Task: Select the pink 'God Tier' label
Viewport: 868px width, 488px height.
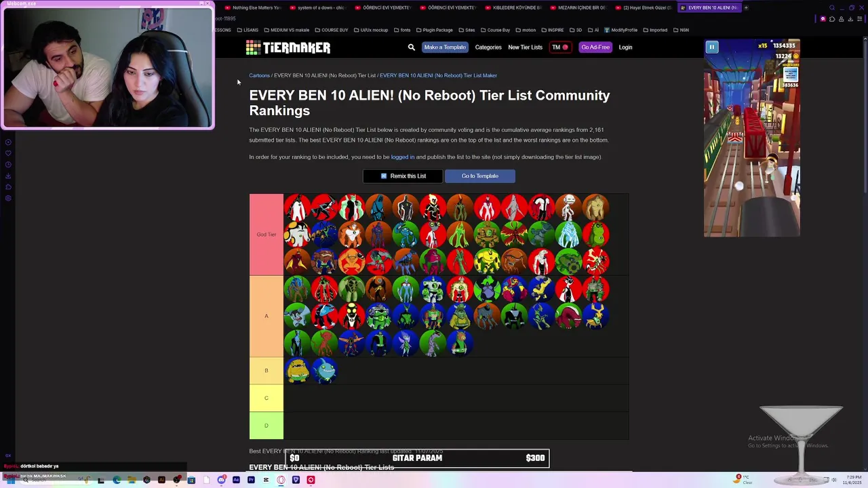Action: click(x=267, y=235)
